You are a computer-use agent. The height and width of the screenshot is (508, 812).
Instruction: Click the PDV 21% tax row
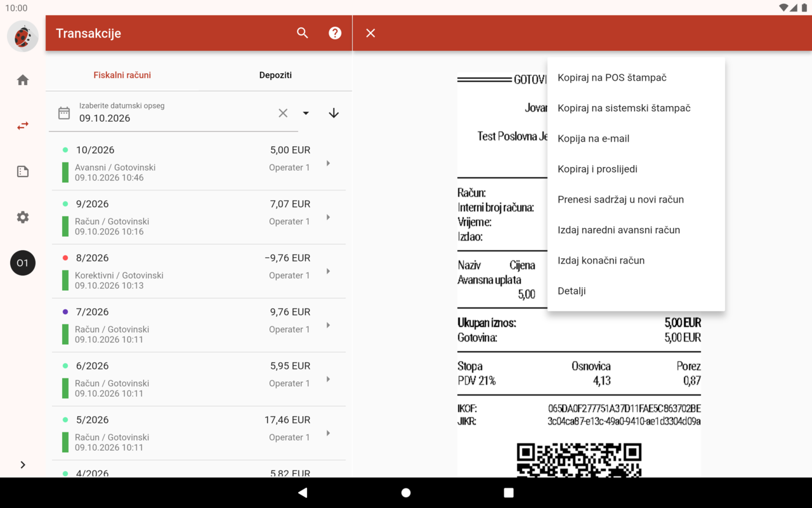579,381
